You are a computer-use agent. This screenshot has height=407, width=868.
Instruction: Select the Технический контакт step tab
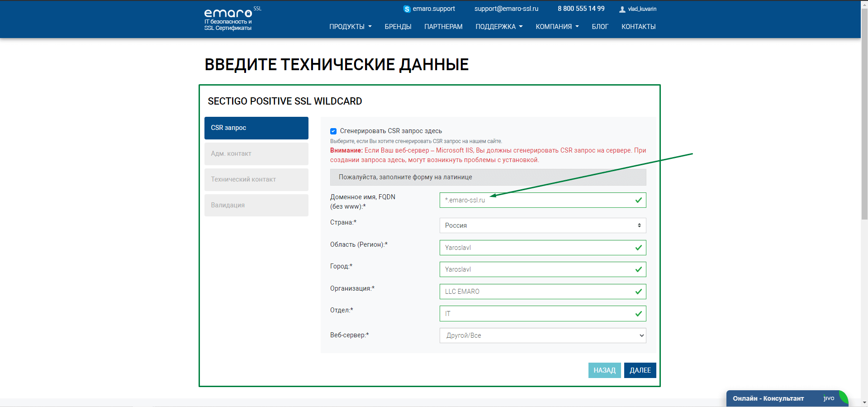(256, 180)
